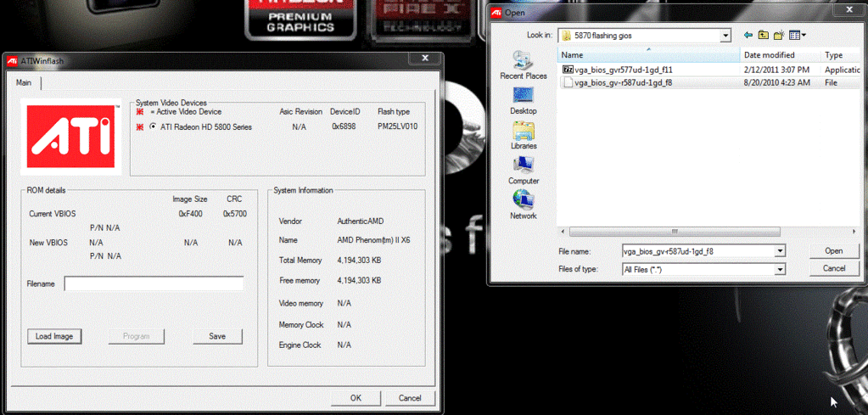Click the Image Size value 0xF400
The image size is (868, 415).
190,214
